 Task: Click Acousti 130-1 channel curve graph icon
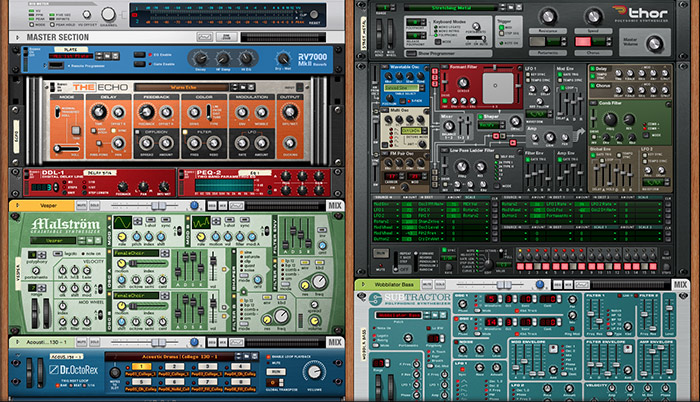236,343
